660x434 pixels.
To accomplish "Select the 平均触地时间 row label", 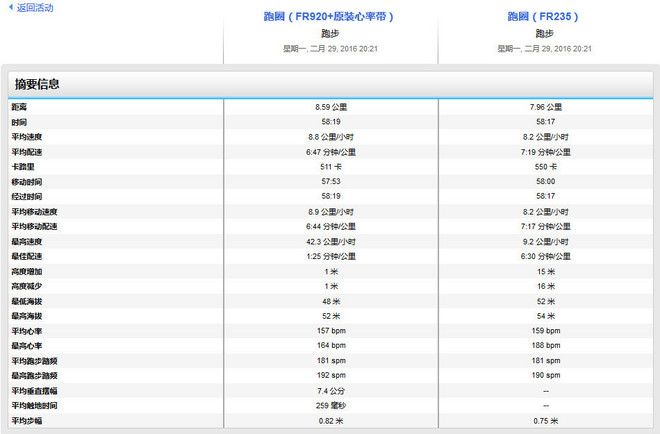I will [x=34, y=406].
